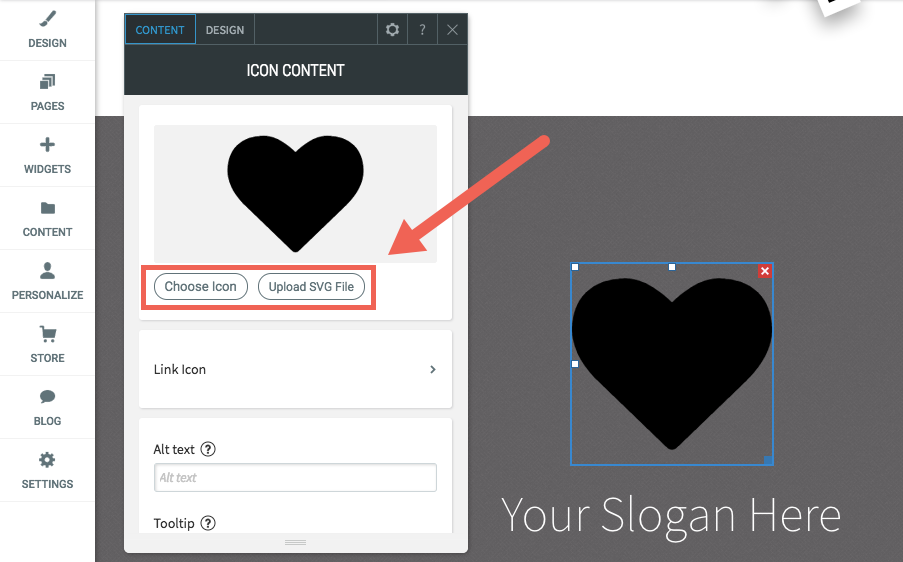Click the gear icon in icon panel header
The height and width of the screenshot is (562, 903).
click(x=392, y=29)
